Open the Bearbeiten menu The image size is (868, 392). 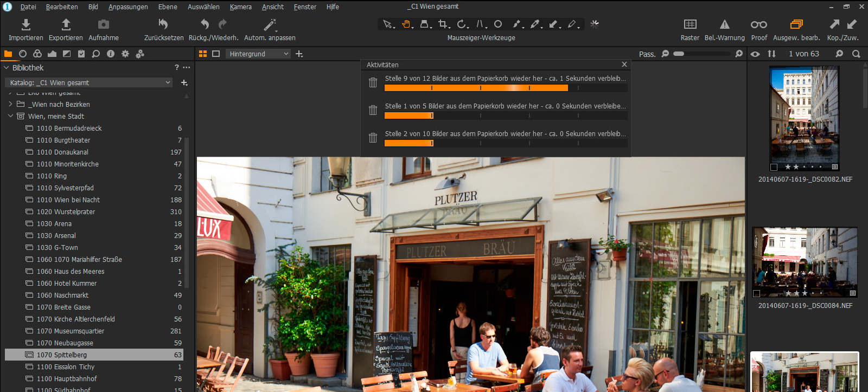62,7
